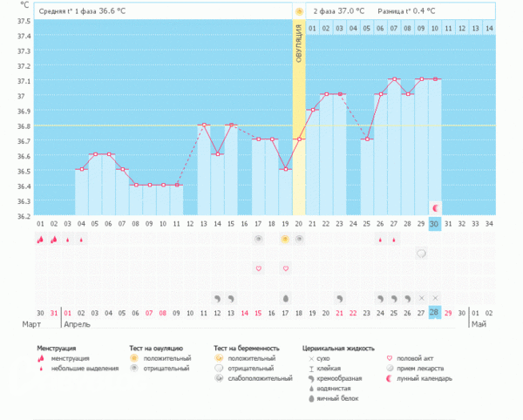
Task: Click the positive ovulation test icon on day 19
Action: coord(286,239)
